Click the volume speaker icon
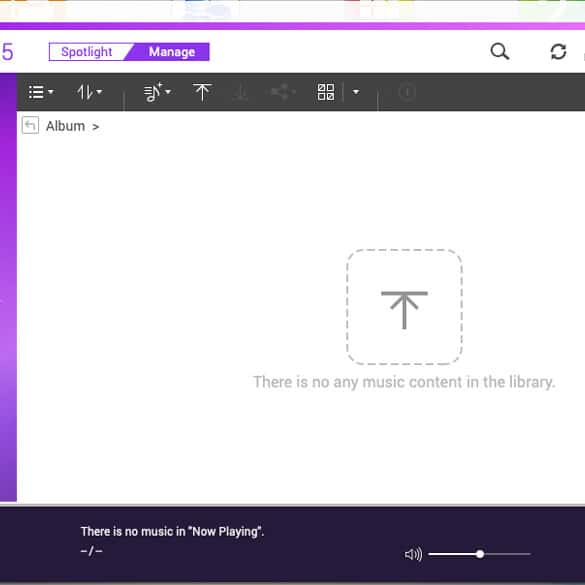This screenshot has width=585, height=585. coord(413,554)
